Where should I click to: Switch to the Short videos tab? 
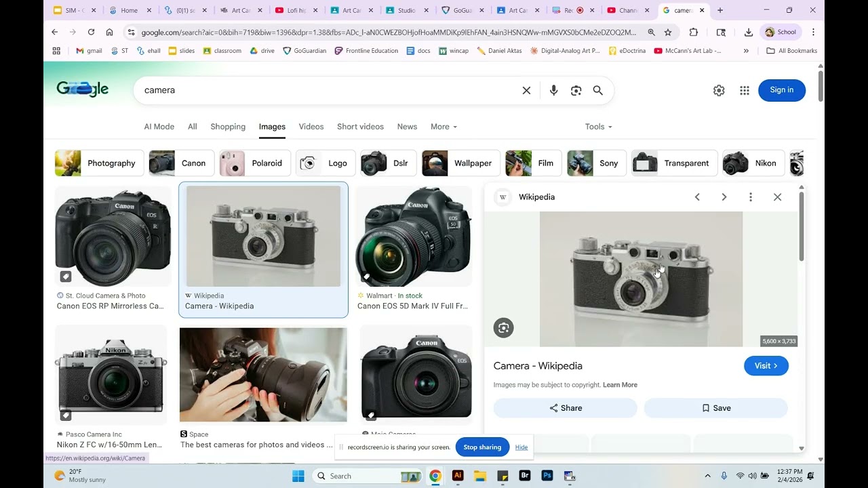coord(360,127)
